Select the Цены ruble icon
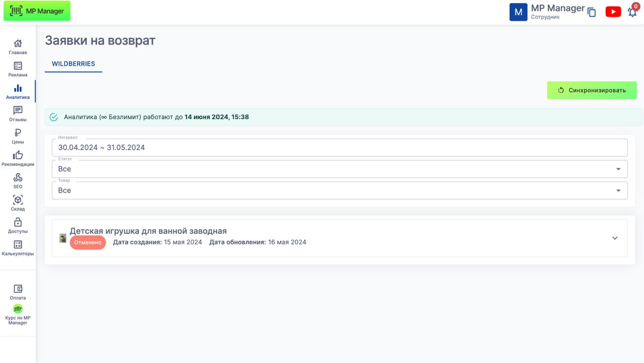 (x=18, y=133)
